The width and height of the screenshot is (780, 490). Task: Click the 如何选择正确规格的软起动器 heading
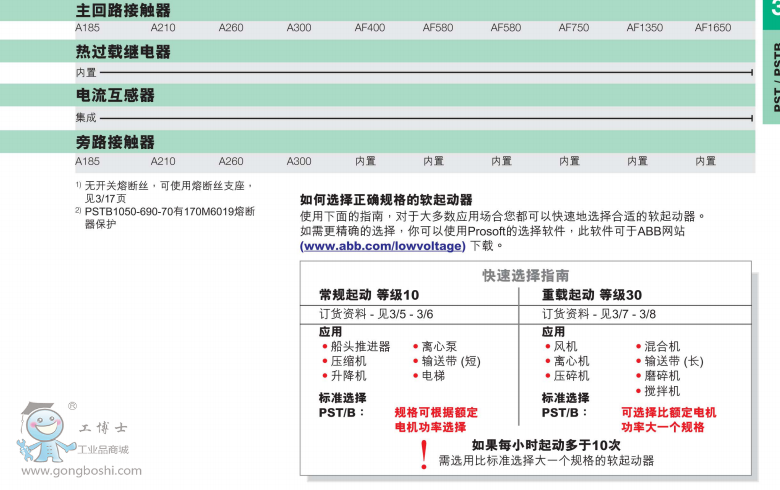386,200
